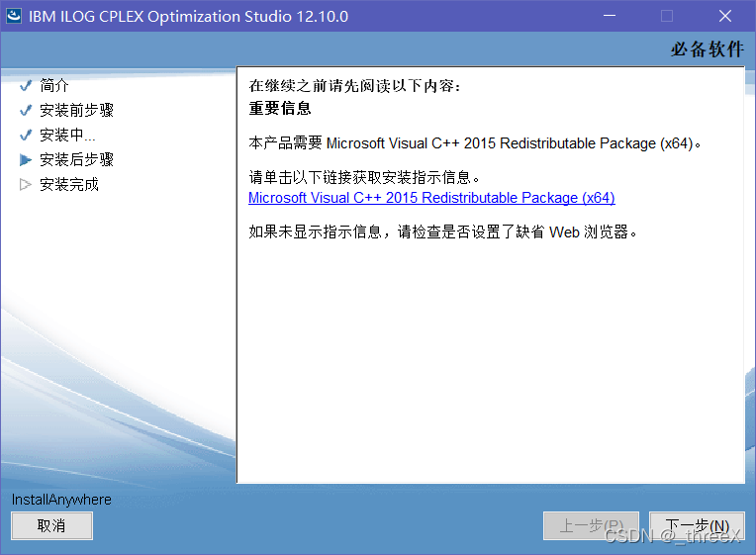Image resolution: width=756 pixels, height=555 pixels.
Task: Select the 安装中... step label
Action: coord(67,135)
